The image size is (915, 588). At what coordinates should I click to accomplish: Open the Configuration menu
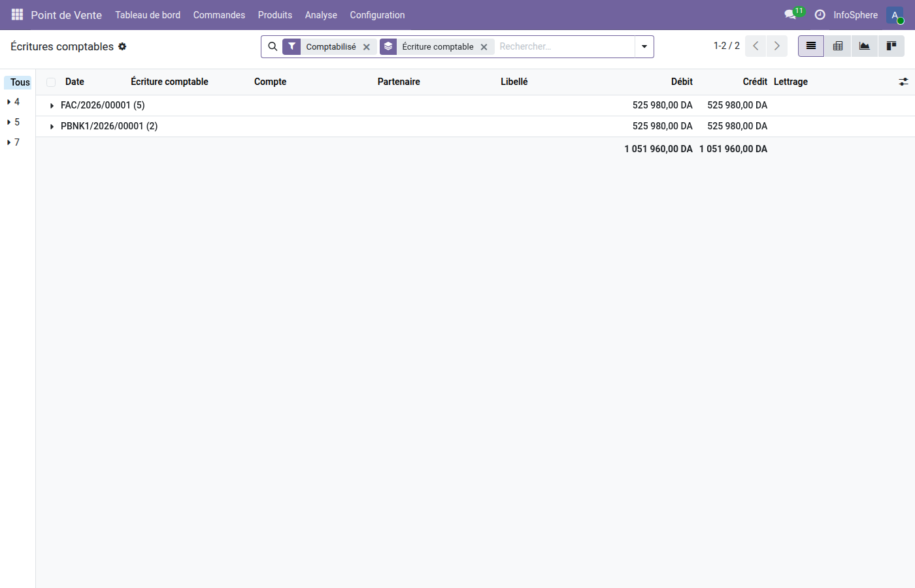377,15
